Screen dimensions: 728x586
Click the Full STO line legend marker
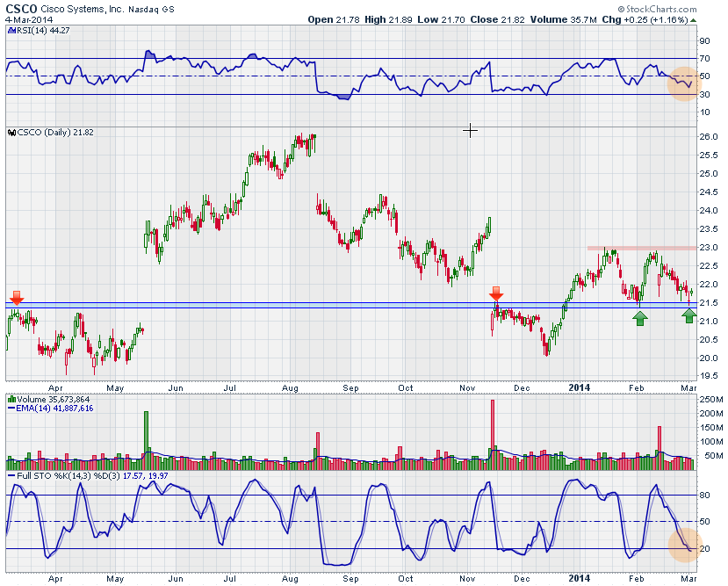(x=11, y=476)
